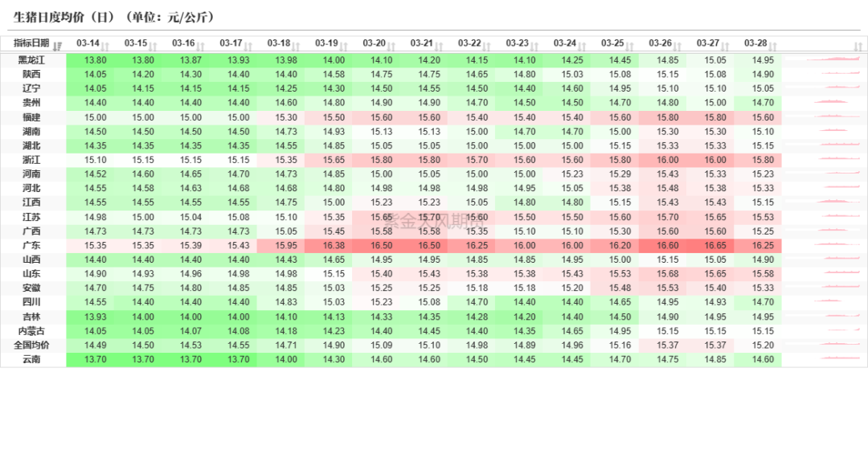Click sort arrows next to 03-15
This screenshot has height=454, width=868.
pos(154,47)
